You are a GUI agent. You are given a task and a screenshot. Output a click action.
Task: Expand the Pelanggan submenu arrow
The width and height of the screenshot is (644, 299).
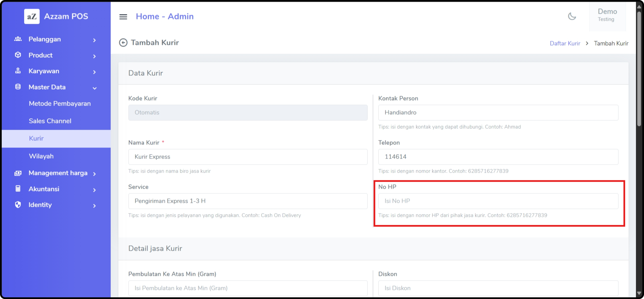pos(94,40)
